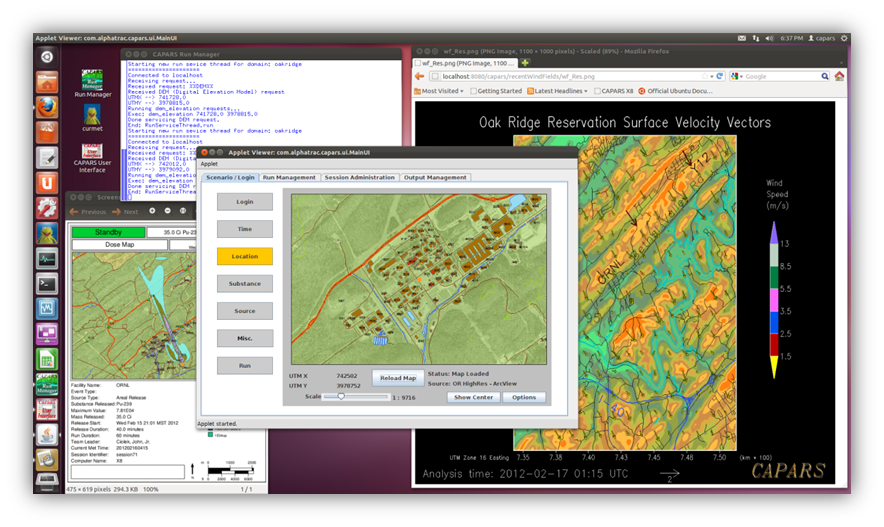Click the Source button
Viewport: 884px width, 527px height.
(245, 311)
